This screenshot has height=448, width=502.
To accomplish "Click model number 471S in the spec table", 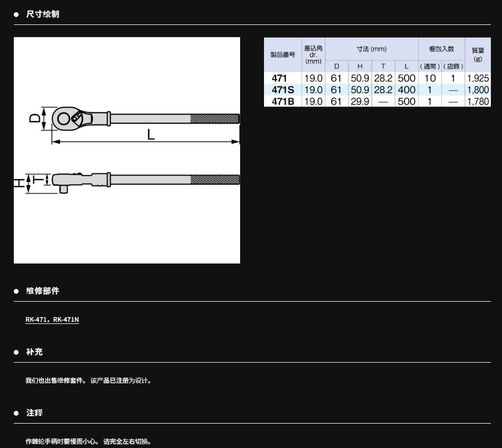I will (x=282, y=90).
